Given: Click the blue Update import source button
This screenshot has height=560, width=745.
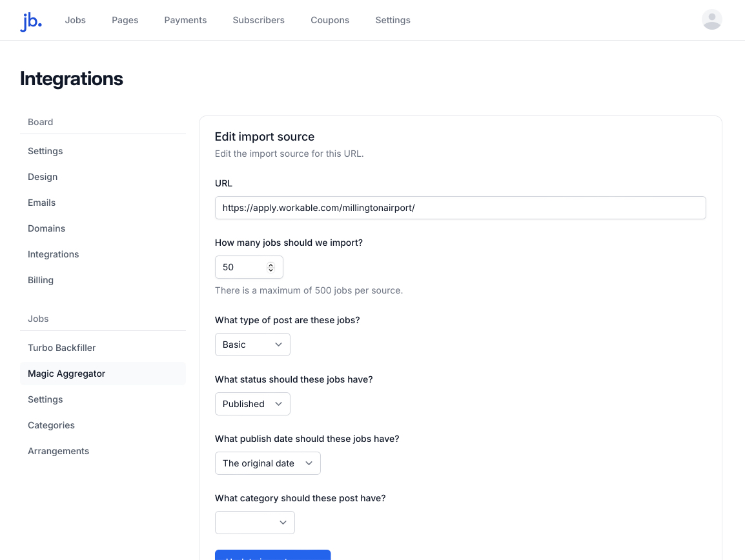Looking at the screenshot, I should [x=272, y=557].
